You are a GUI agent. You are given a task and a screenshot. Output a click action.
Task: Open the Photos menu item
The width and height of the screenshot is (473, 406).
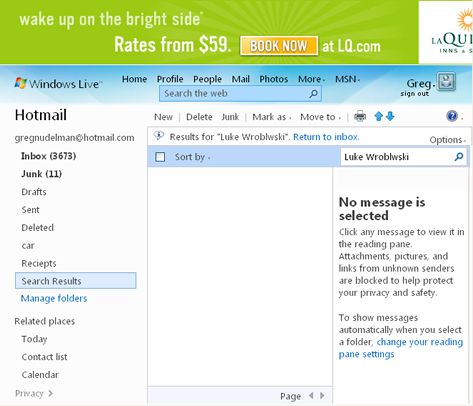coord(274,79)
